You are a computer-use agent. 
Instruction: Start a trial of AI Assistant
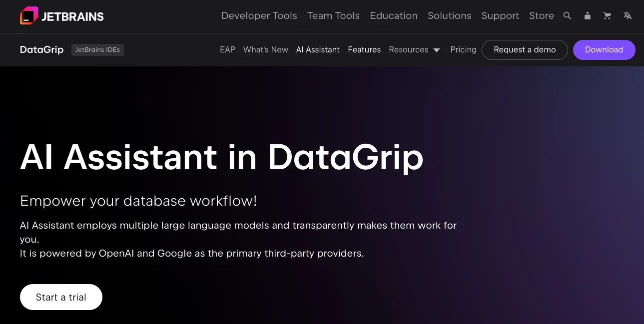[x=61, y=297]
